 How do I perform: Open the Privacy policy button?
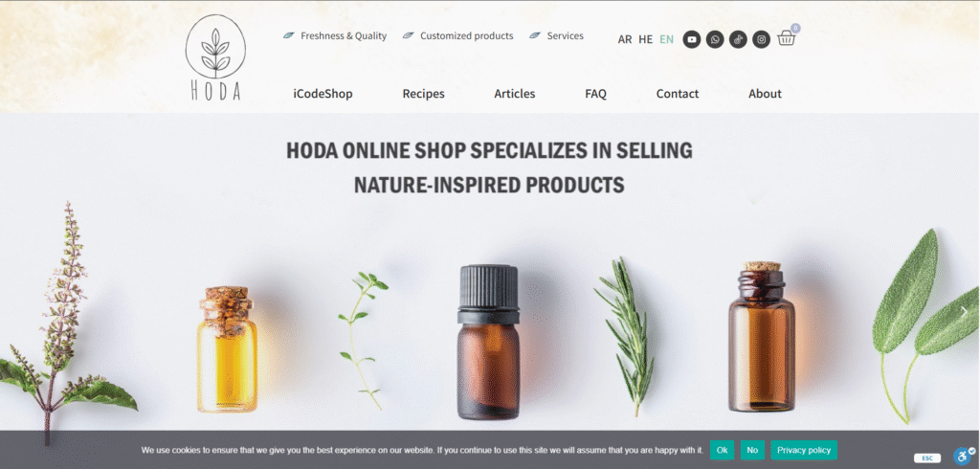804,450
